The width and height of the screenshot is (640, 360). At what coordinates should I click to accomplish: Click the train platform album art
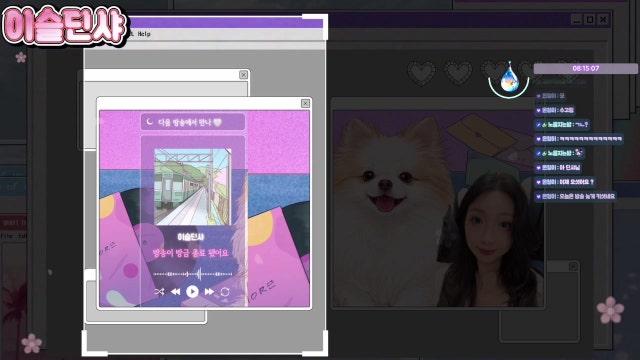(x=193, y=187)
